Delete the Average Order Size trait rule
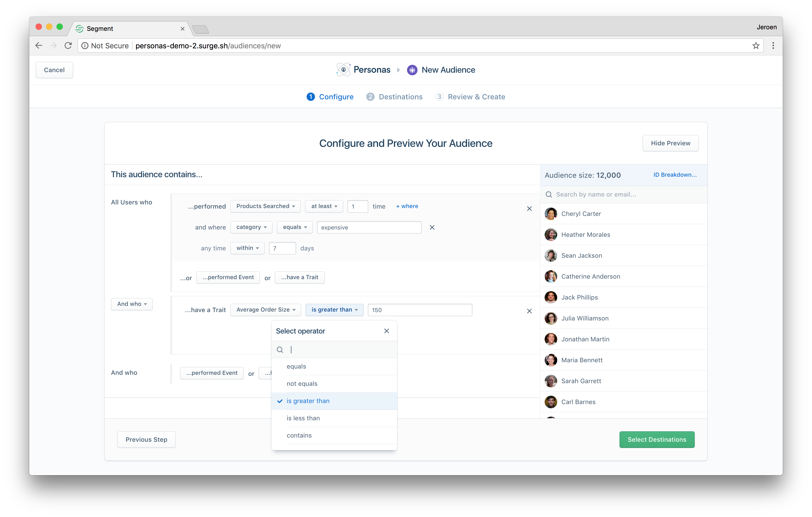Viewport: 812px width, 517px height. pos(529,311)
